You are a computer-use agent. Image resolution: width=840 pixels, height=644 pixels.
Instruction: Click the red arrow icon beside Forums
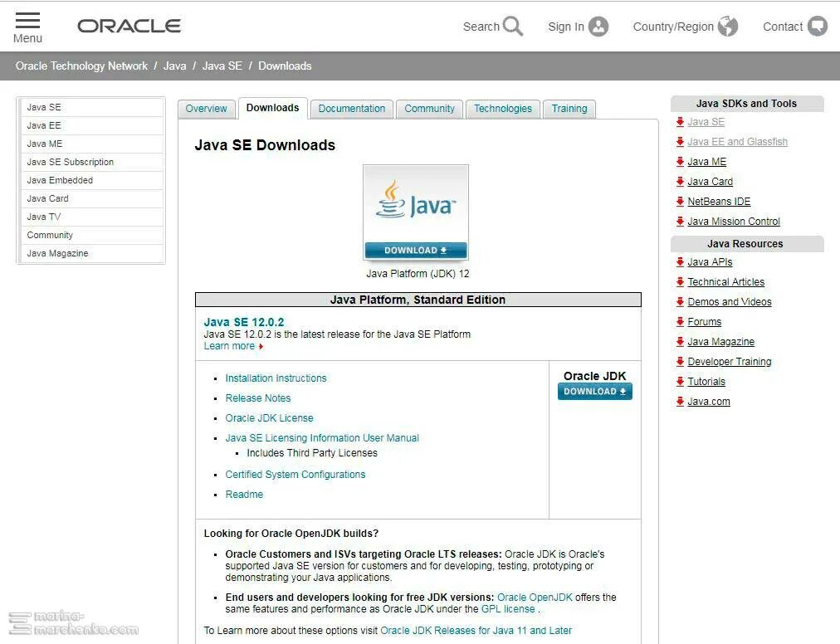680,321
